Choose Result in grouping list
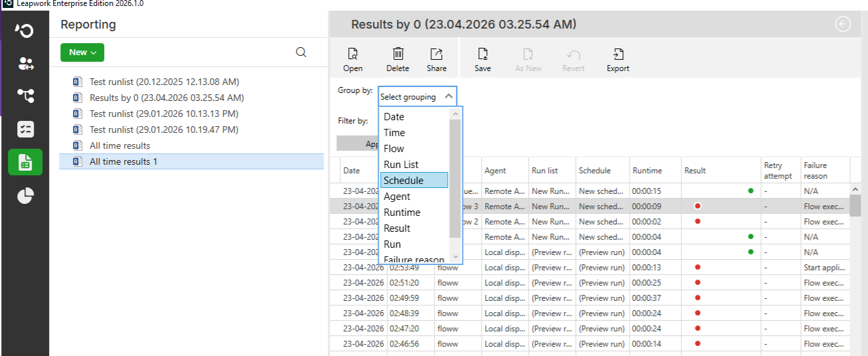The image size is (868, 356). click(x=414, y=228)
